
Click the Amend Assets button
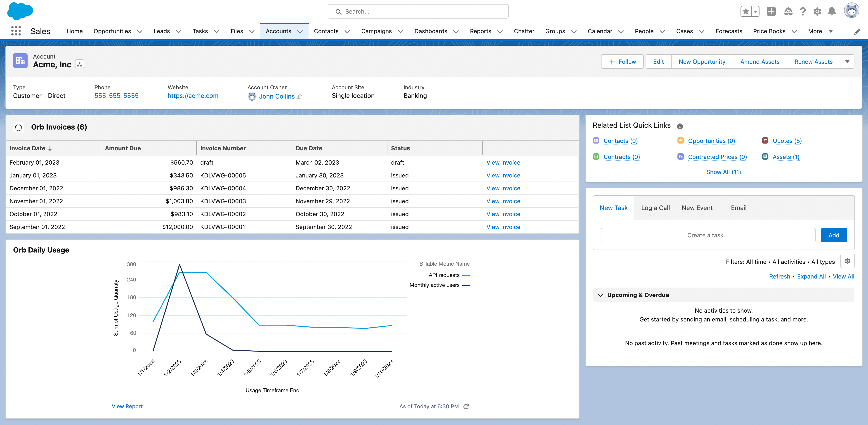click(759, 62)
